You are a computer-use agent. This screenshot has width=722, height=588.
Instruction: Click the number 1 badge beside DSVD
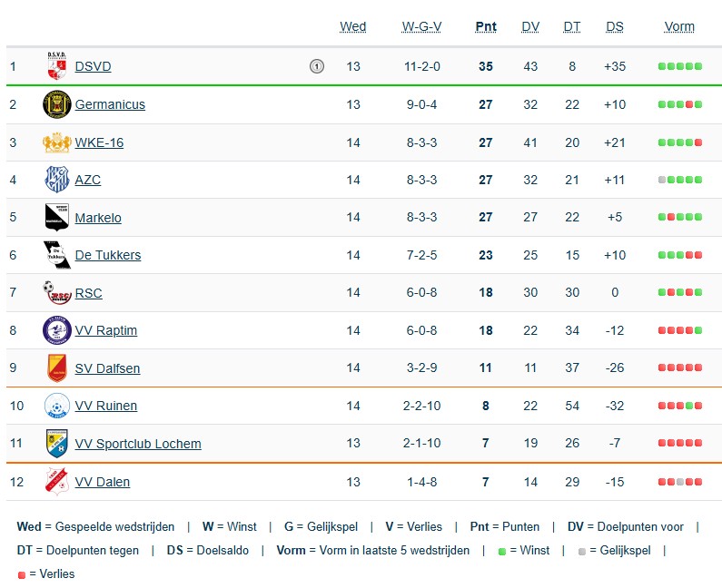click(x=316, y=66)
